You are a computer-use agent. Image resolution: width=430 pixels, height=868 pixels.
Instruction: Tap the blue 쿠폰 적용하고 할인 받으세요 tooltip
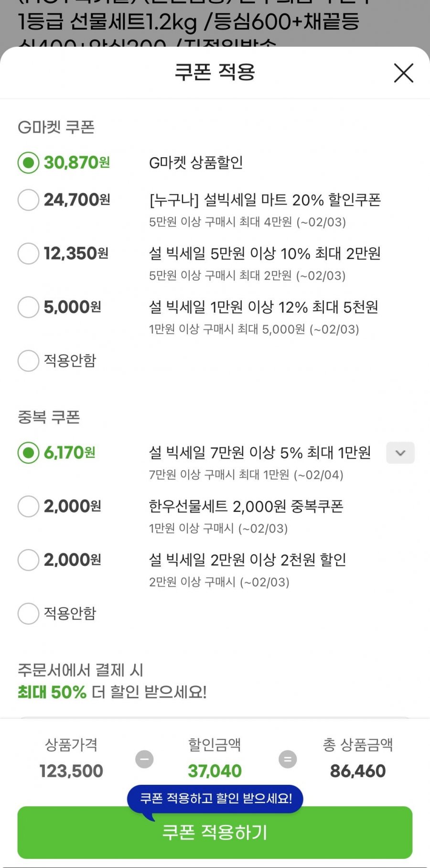(215, 798)
